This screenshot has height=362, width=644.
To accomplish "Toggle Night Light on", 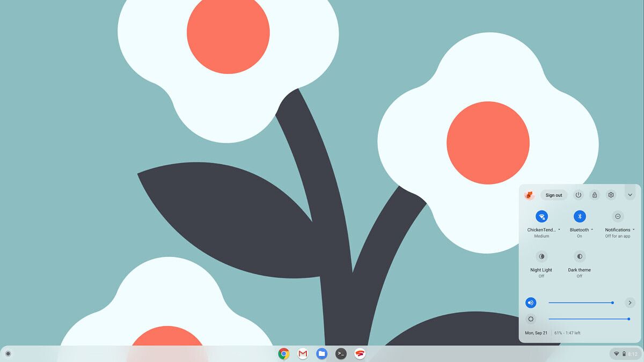I will (x=540, y=256).
